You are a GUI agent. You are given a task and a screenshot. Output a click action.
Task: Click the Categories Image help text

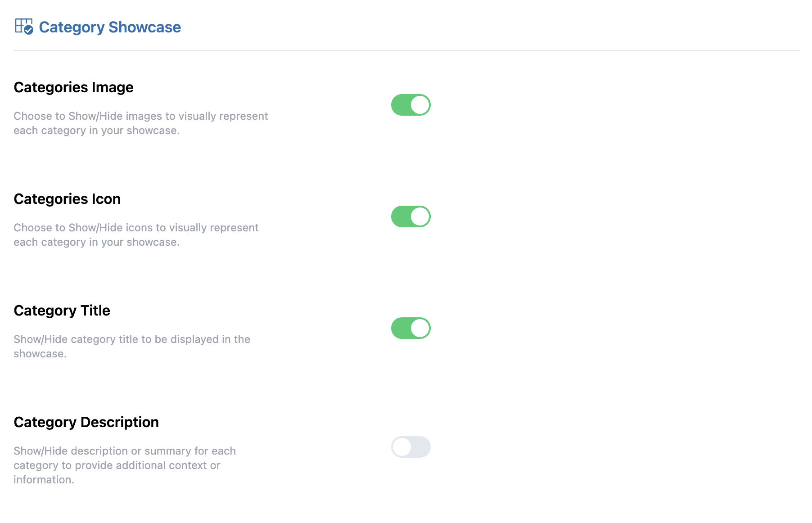click(x=140, y=123)
